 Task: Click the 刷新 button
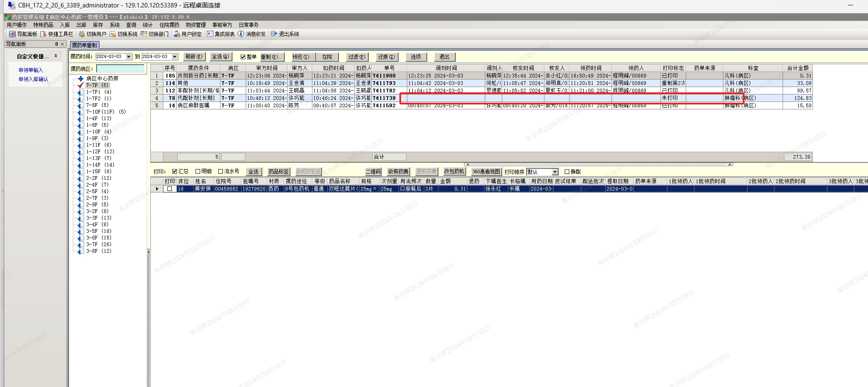pos(194,57)
